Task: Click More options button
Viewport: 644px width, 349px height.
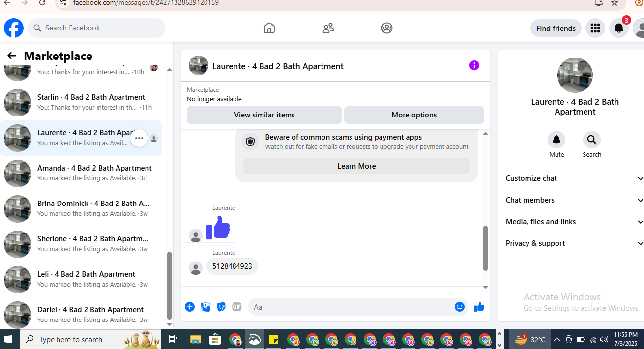Action: (x=414, y=115)
